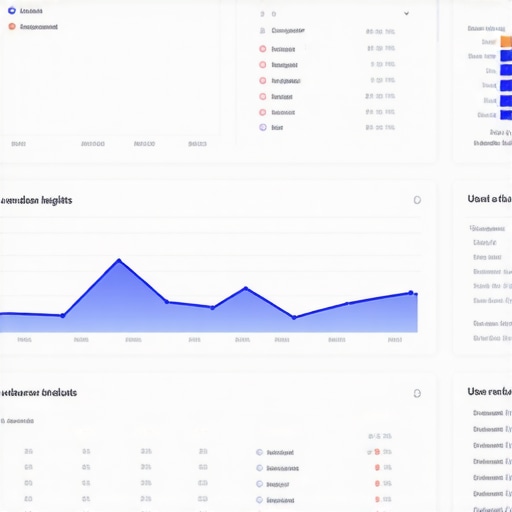The image size is (512, 512).
Task: Click the topmost blue bar in the right bar chart
Action: (x=506, y=56)
